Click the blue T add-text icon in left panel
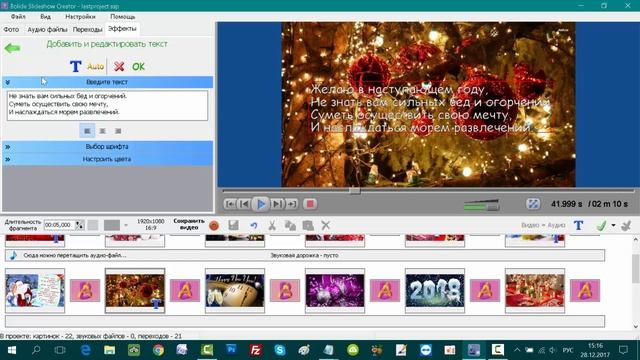The width and height of the screenshot is (640, 360). pyautogui.click(x=76, y=66)
